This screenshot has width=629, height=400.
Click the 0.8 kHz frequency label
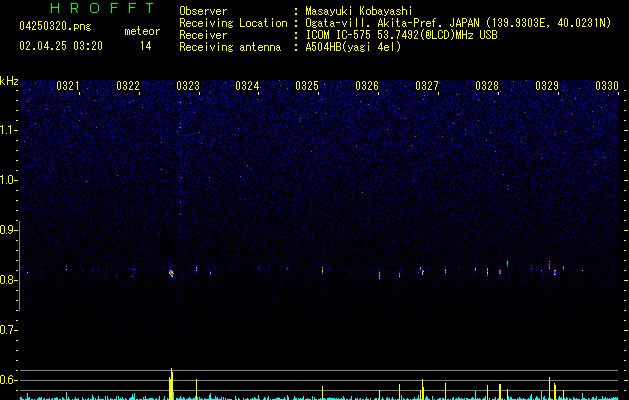[9, 280]
